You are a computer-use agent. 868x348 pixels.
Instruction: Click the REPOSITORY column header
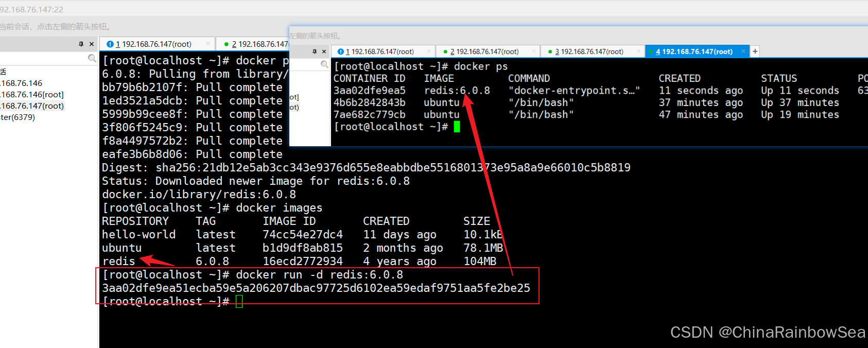tap(135, 221)
